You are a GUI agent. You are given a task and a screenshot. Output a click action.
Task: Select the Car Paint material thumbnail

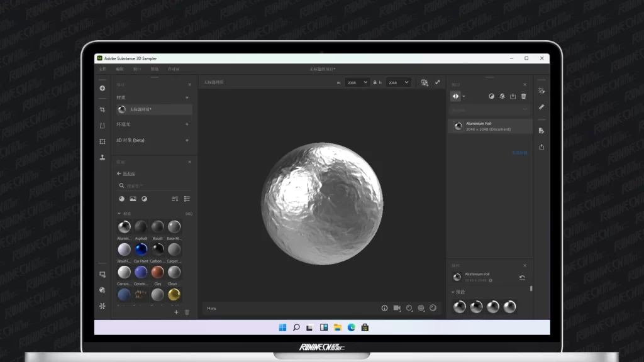141,250
